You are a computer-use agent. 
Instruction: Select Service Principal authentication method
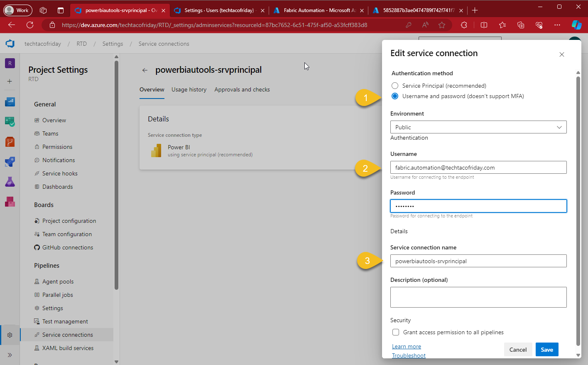pos(394,86)
